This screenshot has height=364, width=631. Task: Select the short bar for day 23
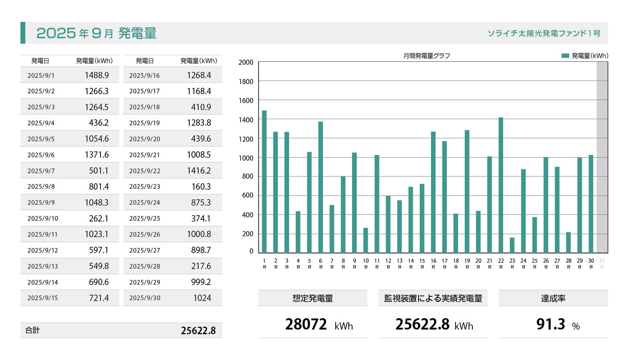pyautogui.click(x=512, y=245)
